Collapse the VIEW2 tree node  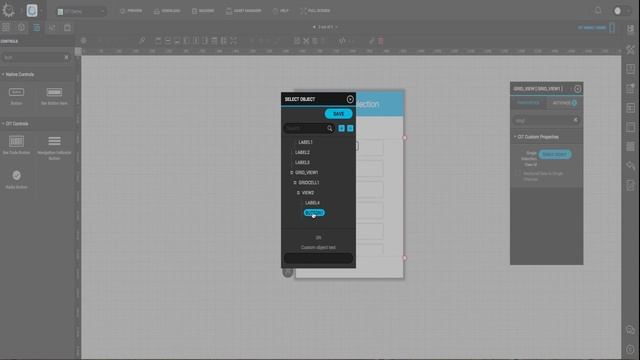click(x=298, y=193)
